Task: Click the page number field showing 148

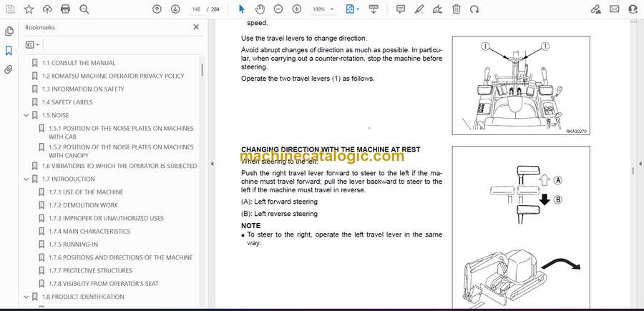Action: [196, 9]
